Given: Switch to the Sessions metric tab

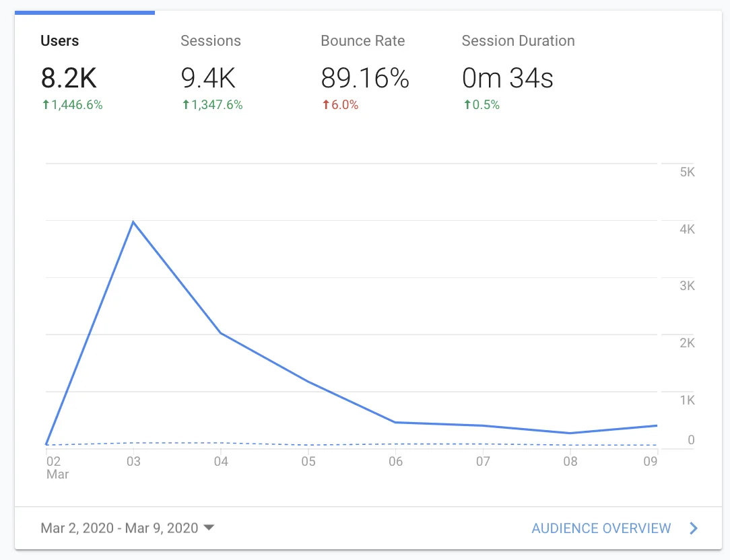Looking at the screenshot, I should click(226, 70).
